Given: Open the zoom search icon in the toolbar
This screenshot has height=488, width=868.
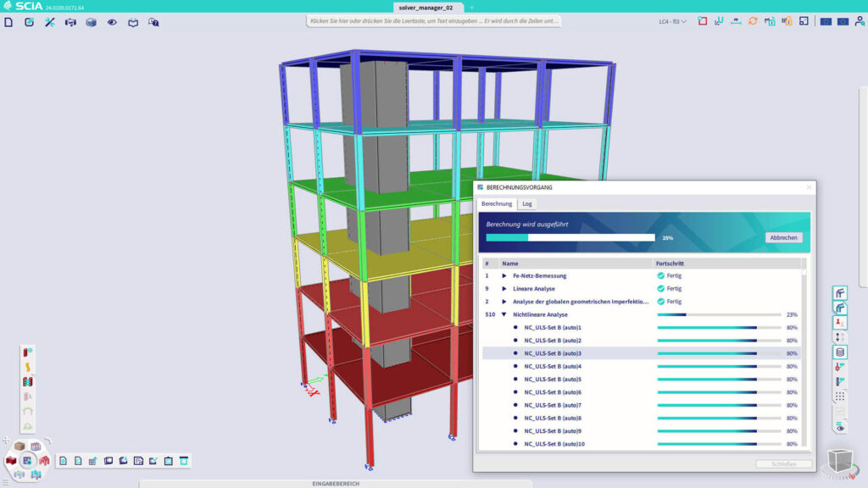Looking at the screenshot, I should click(x=155, y=23).
